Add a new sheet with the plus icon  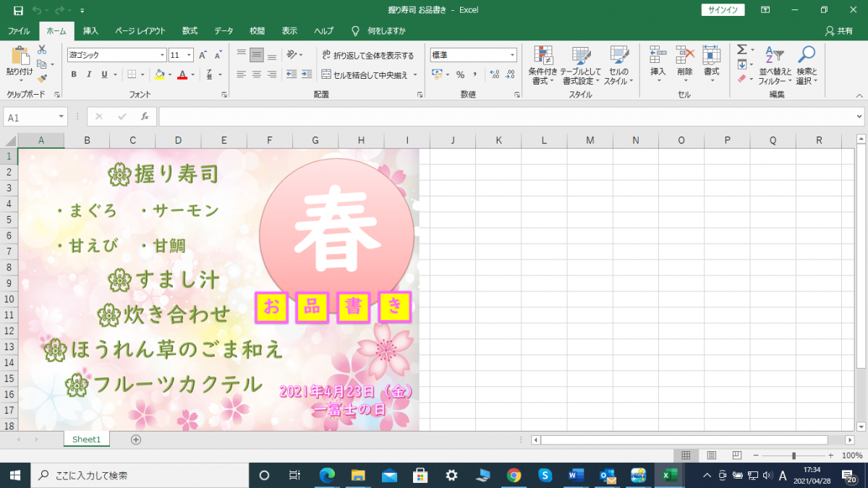[x=136, y=440]
